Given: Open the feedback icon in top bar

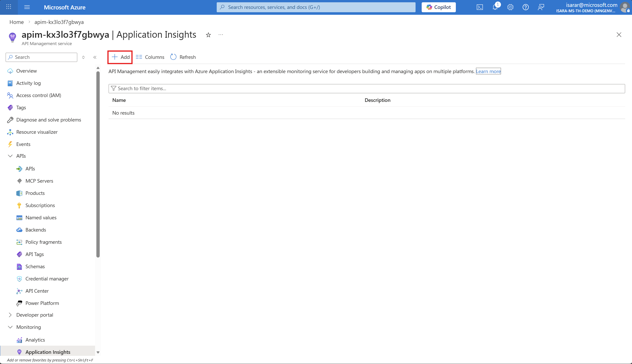Looking at the screenshot, I should point(541,7).
